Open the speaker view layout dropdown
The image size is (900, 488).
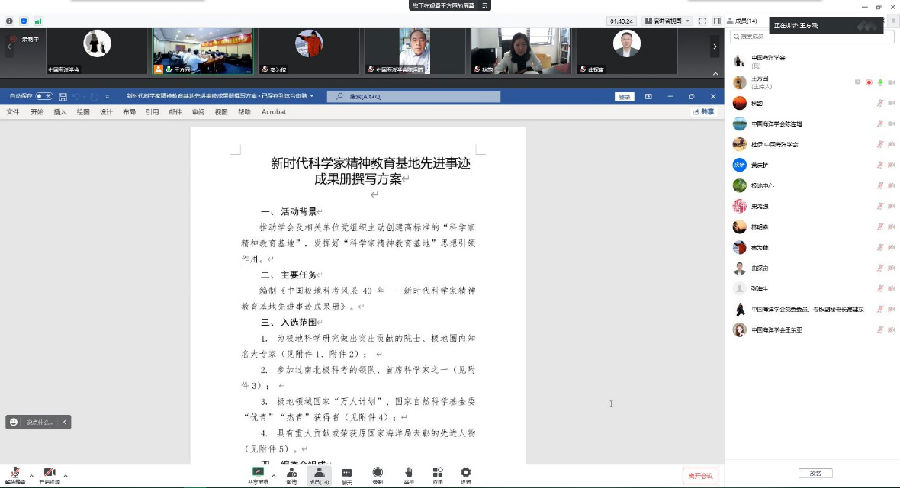click(x=667, y=21)
